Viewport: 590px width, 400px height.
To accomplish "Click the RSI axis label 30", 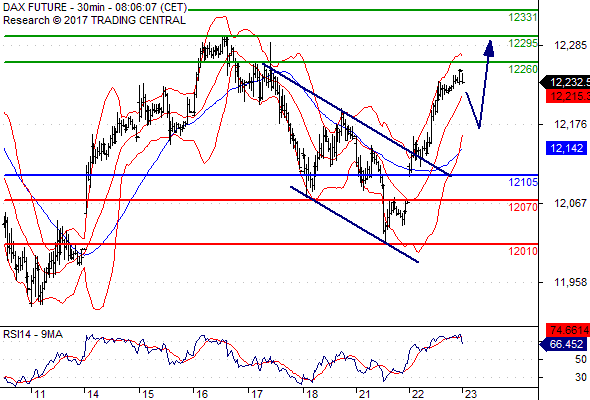I will [581, 377].
